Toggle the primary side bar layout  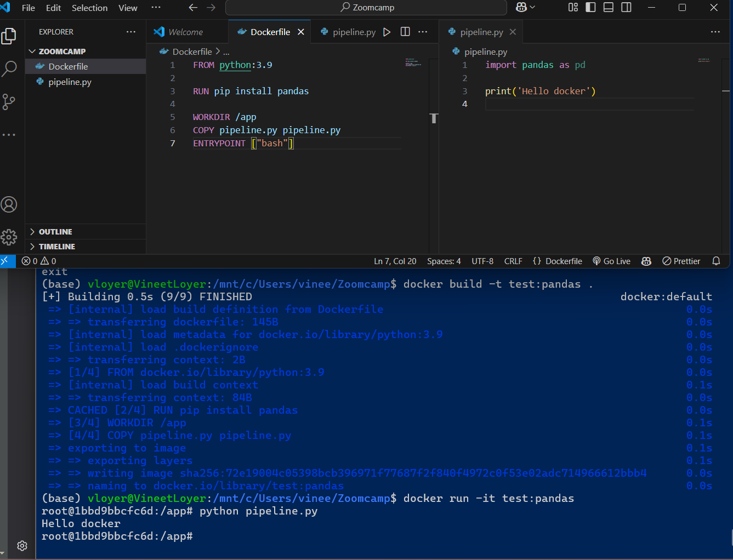[590, 8]
